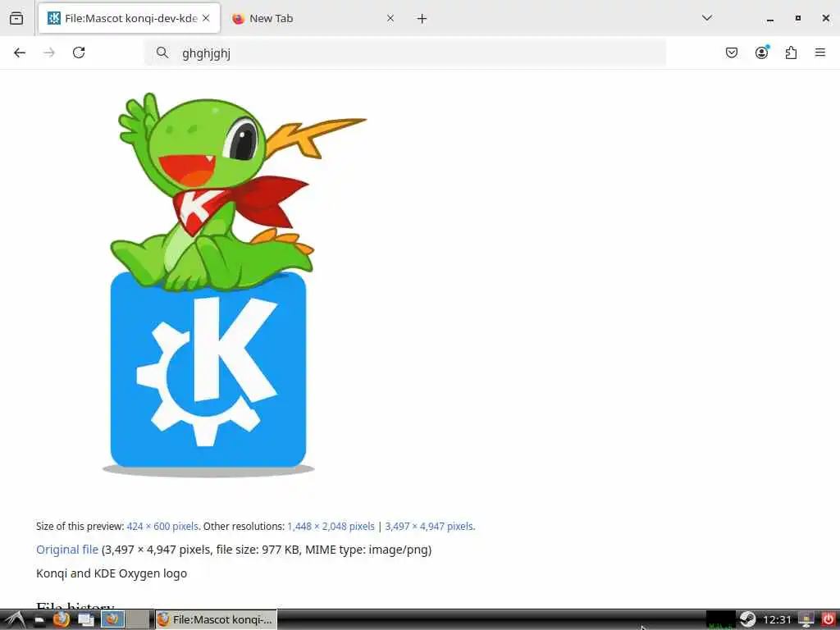Close the Firefox window

click(826, 18)
